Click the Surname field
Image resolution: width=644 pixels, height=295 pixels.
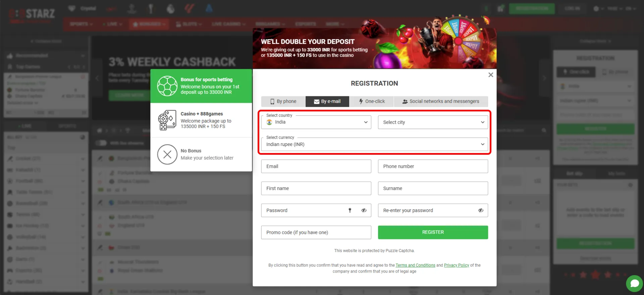click(x=433, y=188)
